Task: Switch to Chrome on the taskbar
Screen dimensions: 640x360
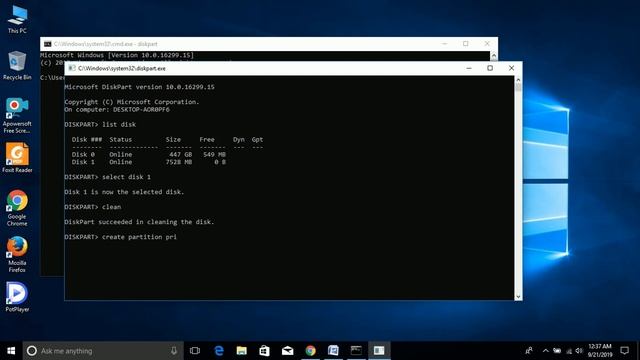Action: click(310, 351)
